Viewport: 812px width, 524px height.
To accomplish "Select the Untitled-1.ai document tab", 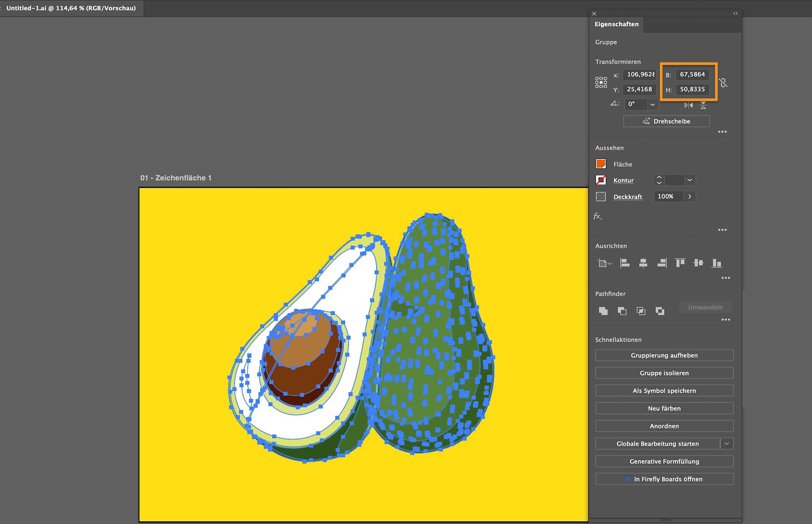I will click(71, 8).
